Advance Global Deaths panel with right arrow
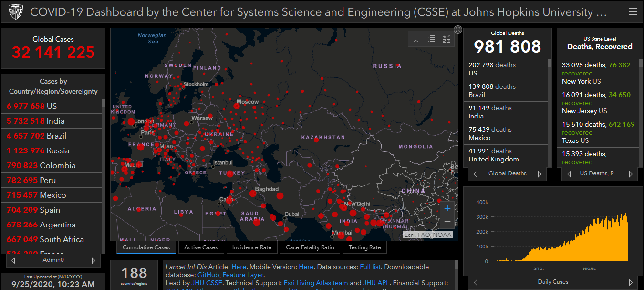 [540, 174]
